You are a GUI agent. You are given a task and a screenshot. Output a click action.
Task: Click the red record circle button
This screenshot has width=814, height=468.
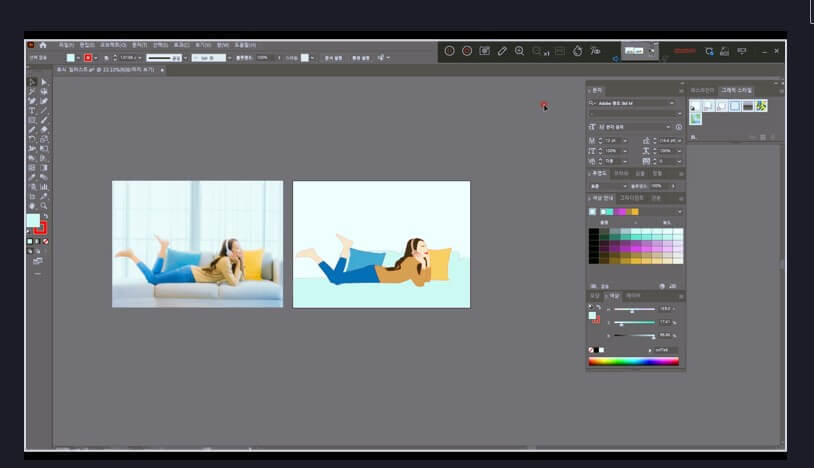click(x=467, y=51)
